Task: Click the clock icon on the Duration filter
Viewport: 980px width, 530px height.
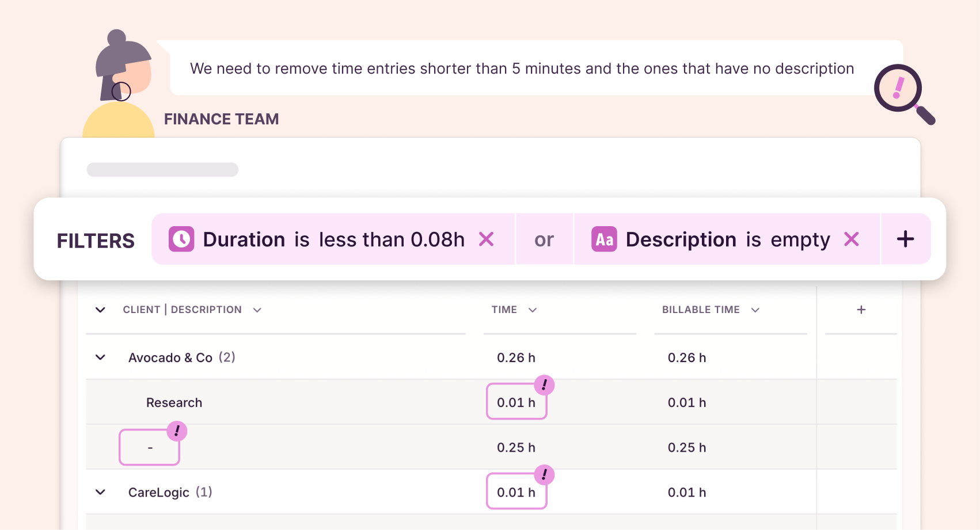Action: (181, 239)
